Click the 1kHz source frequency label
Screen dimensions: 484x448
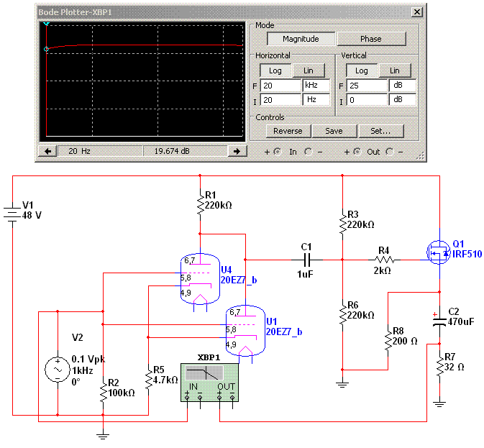[x=83, y=370]
